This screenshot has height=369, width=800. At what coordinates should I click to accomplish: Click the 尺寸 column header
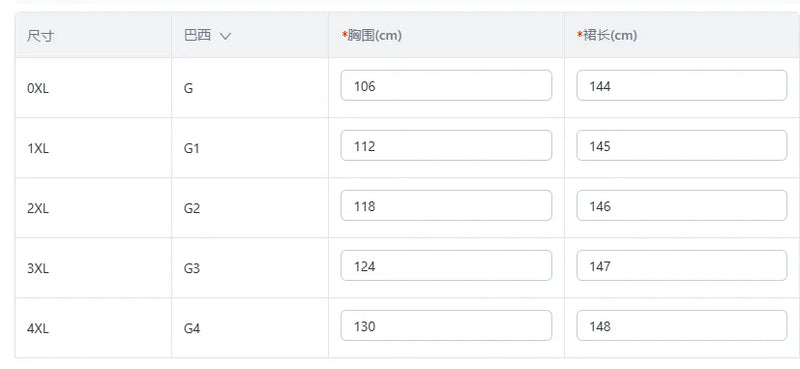40,36
